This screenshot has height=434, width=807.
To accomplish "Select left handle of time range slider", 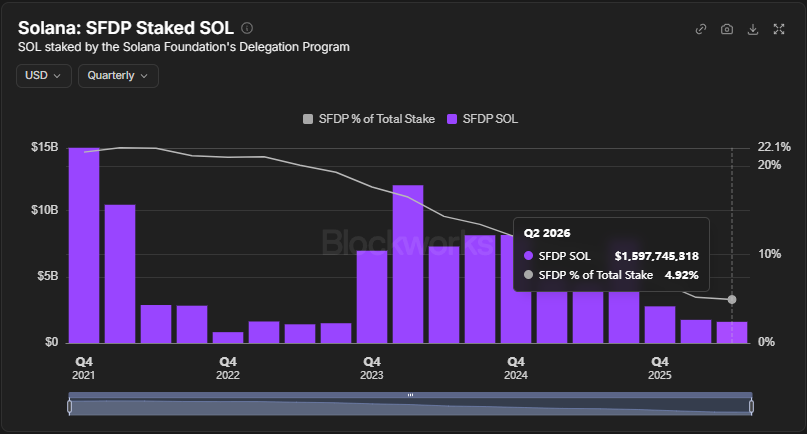I will click(69, 407).
